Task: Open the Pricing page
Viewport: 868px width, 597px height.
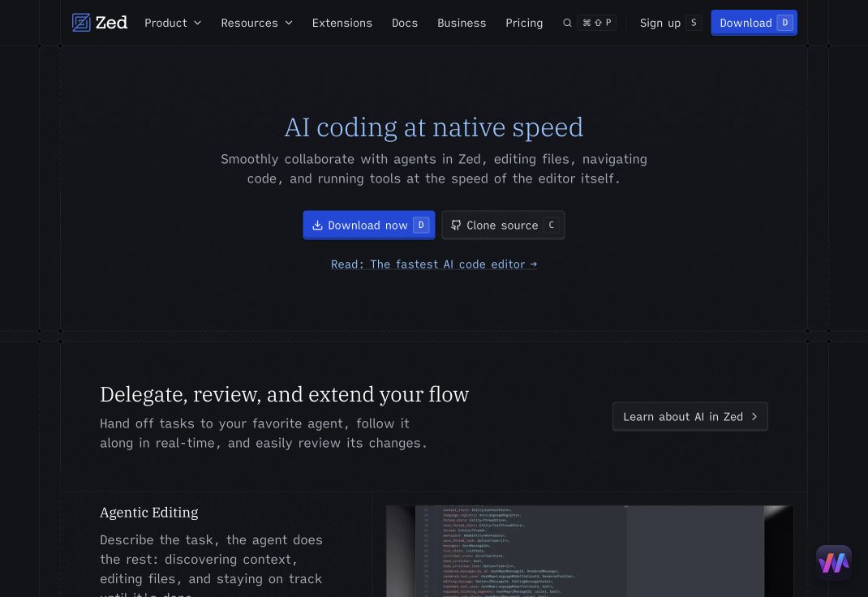Action: (x=524, y=23)
